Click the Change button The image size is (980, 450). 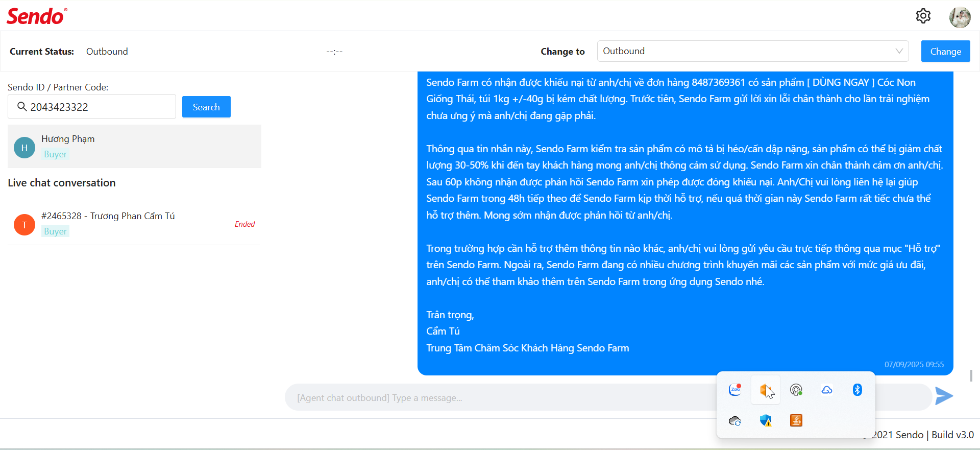(x=945, y=51)
